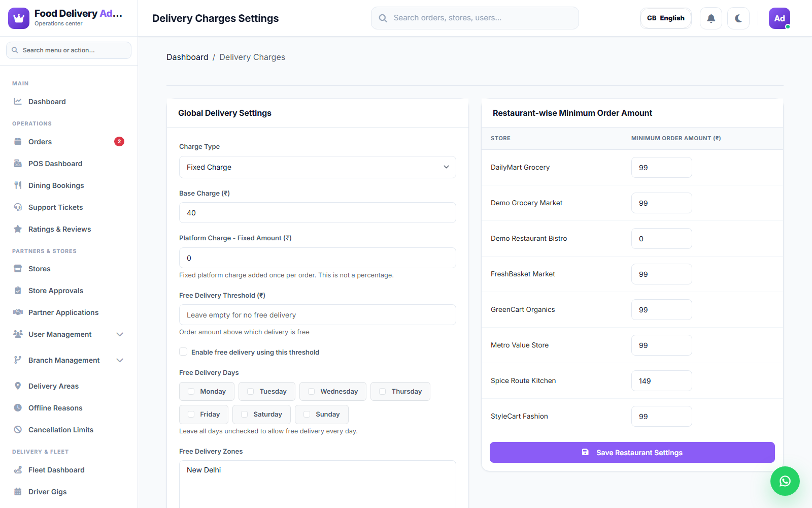Click the Store Approvals clipboard icon
812x508 pixels.
point(18,290)
